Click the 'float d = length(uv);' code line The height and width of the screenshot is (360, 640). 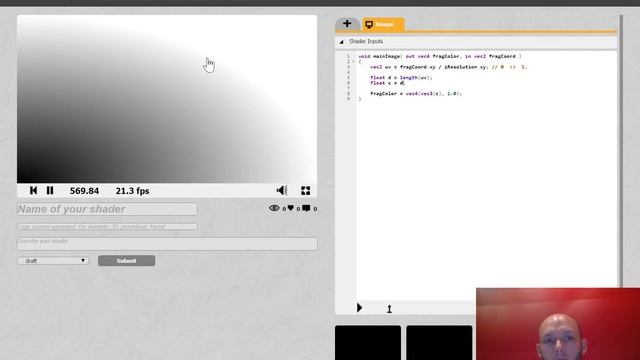(401, 78)
